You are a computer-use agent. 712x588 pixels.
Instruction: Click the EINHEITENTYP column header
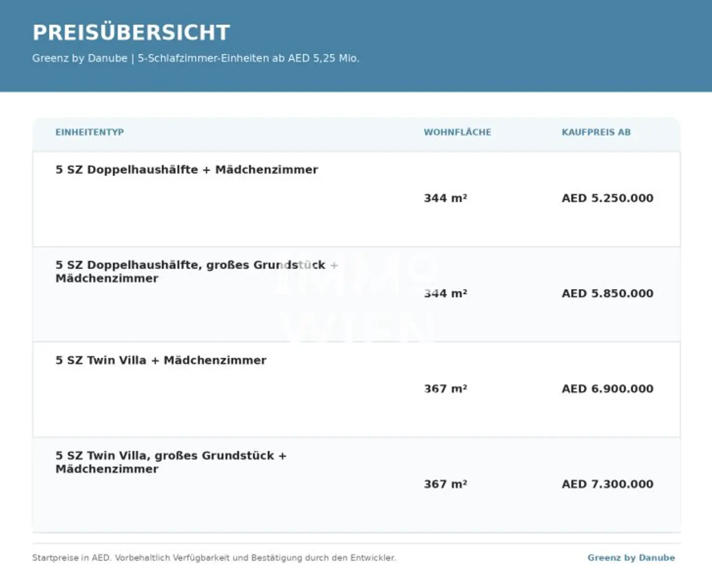point(89,132)
